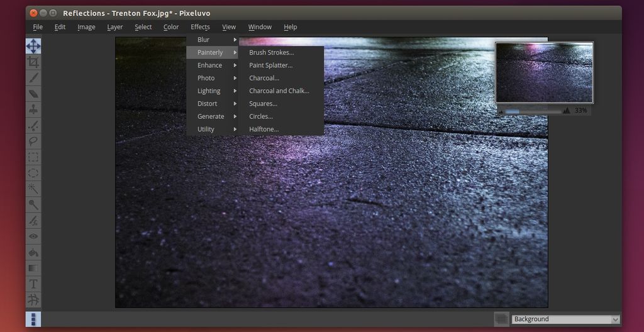The height and width of the screenshot is (332, 644).
Task: Click the layers icon beside Background
Action: 501,319
